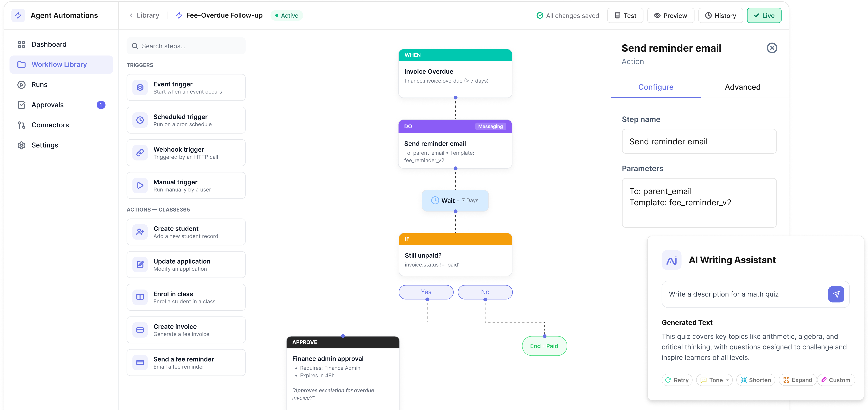
Task: Click the Expand text button
Action: tap(798, 380)
